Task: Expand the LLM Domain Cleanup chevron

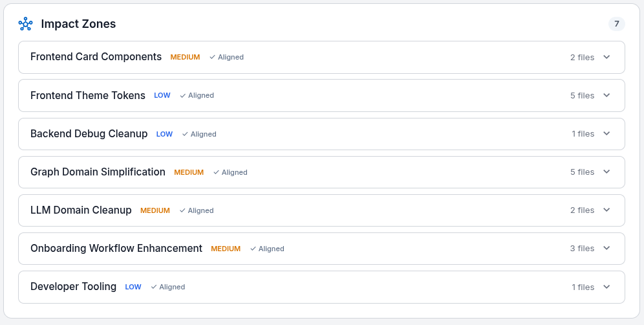Action: 606,210
